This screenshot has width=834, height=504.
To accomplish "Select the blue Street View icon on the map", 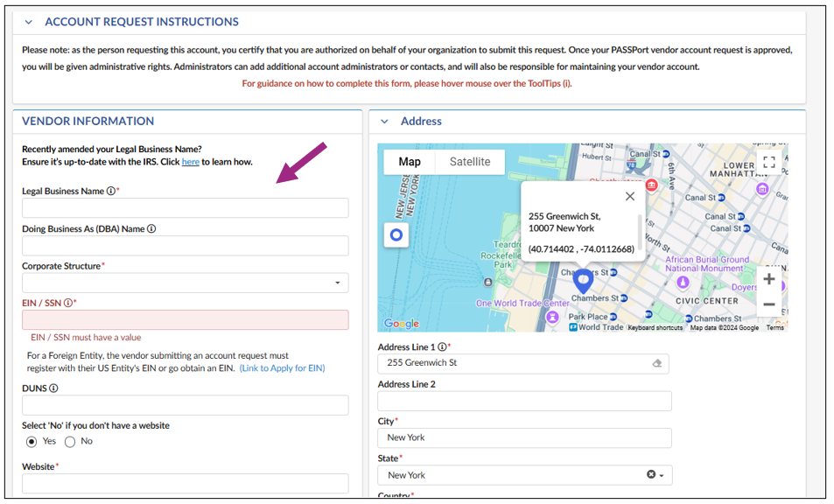I will click(x=396, y=234).
